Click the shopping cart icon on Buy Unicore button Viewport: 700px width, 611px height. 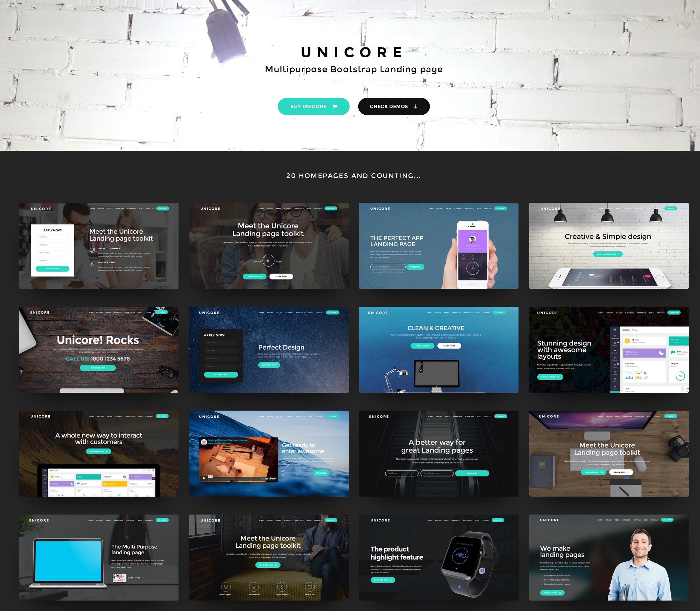coord(338,106)
